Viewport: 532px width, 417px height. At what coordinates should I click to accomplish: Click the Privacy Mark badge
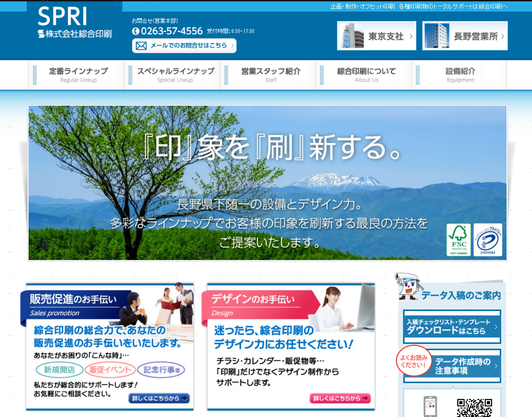(x=487, y=240)
